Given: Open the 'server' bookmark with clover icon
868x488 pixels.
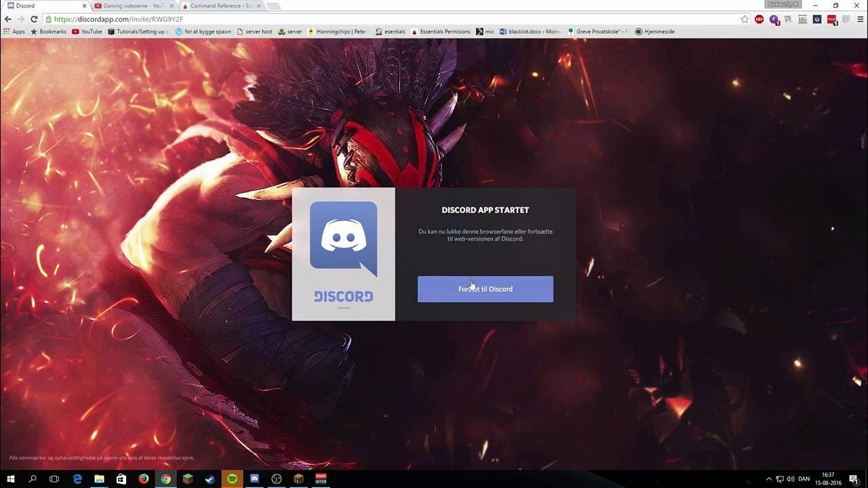Looking at the screenshot, I should pos(290,31).
